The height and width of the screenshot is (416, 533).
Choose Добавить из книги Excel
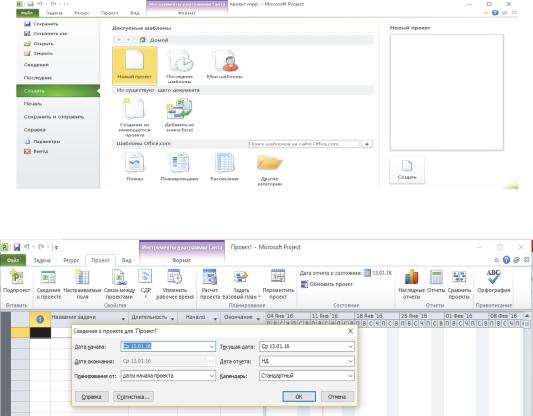tap(179, 116)
